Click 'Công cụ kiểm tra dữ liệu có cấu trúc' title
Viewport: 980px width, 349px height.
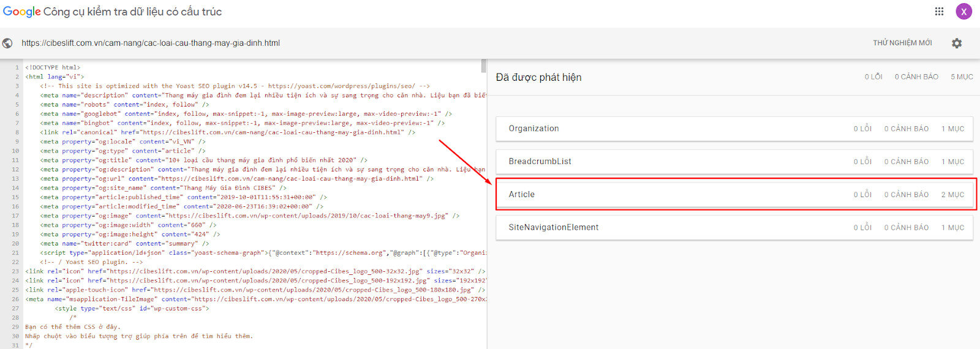click(x=133, y=12)
